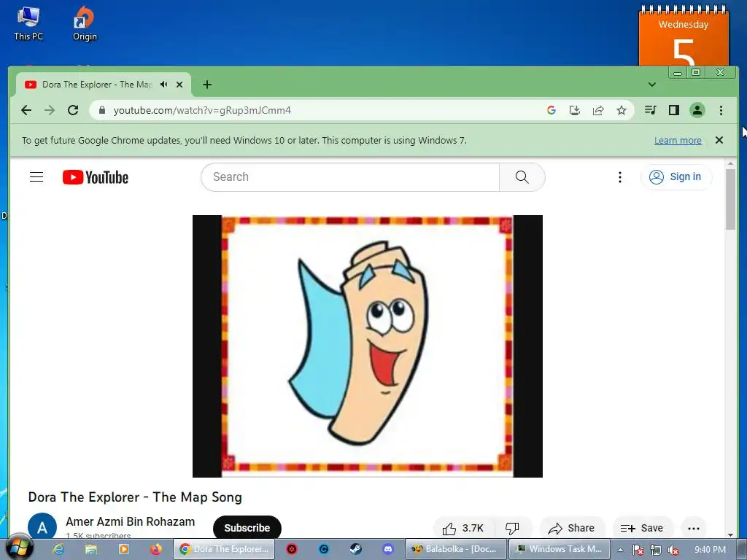Click the search magnifier button
The width and height of the screenshot is (747, 560).
point(522,177)
